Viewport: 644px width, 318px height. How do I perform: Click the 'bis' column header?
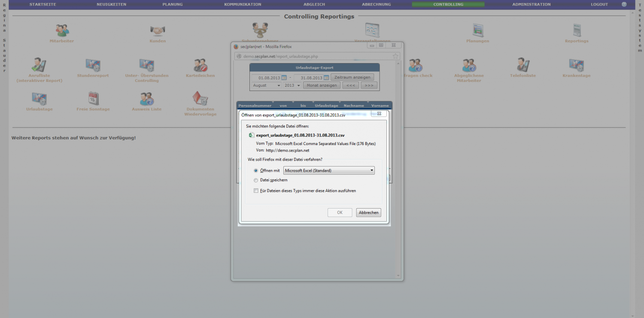(303, 106)
